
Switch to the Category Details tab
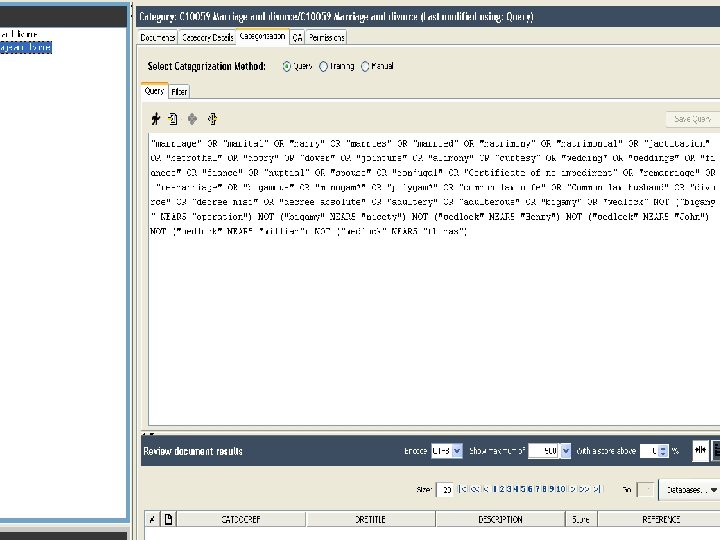click(x=207, y=38)
